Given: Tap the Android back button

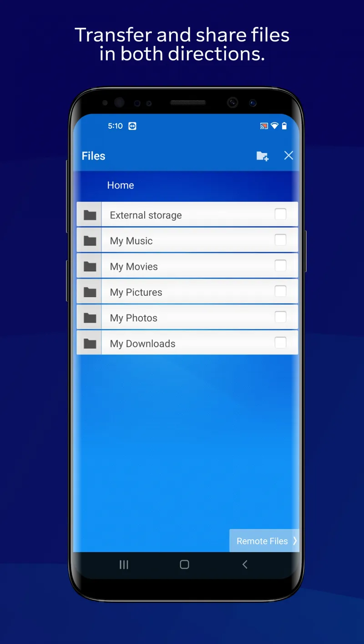Looking at the screenshot, I should 245,564.
